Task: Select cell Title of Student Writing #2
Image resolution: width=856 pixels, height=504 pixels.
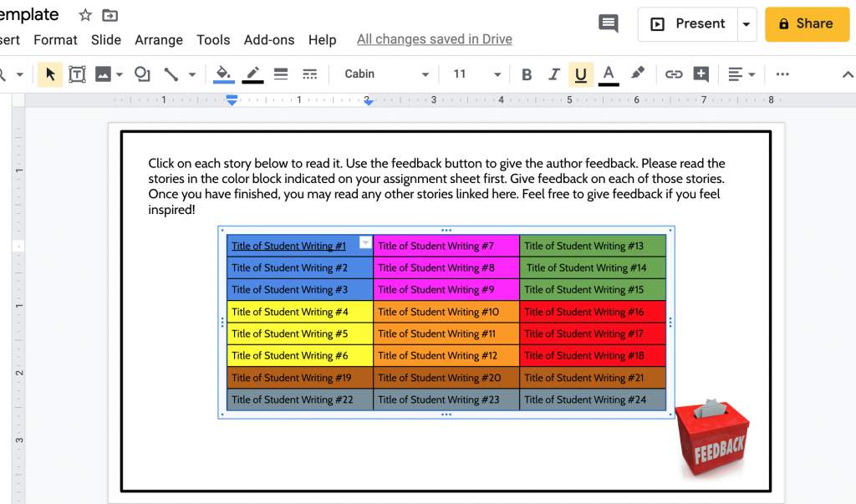Action: pos(300,267)
